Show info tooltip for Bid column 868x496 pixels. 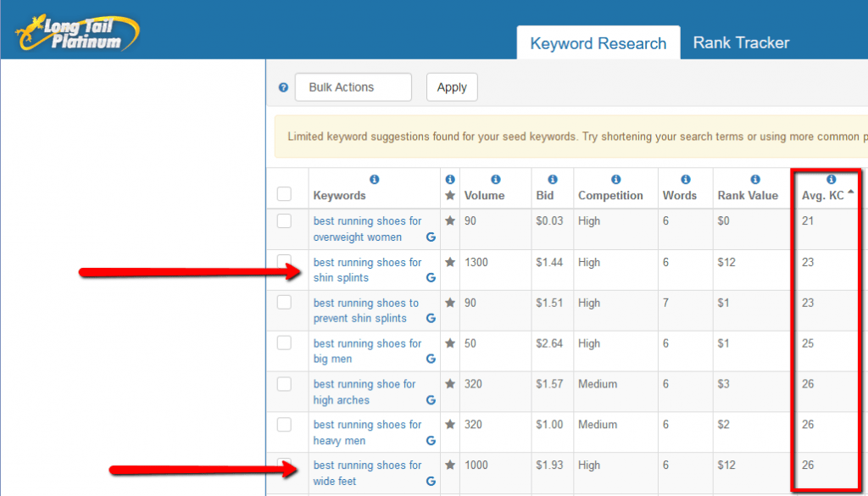coord(553,180)
